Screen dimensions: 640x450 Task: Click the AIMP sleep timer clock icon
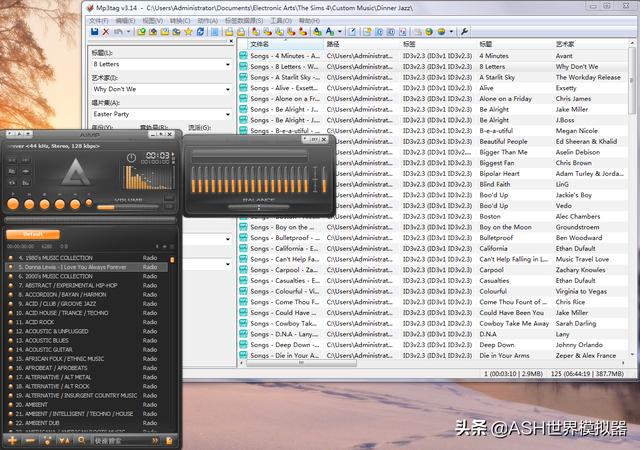131,158
